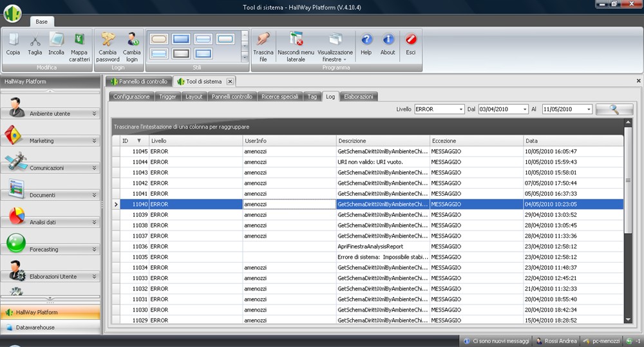Click pc-menozzi status bar entry
Image resolution: width=644 pixels, height=347 pixels.
click(601, 341)
